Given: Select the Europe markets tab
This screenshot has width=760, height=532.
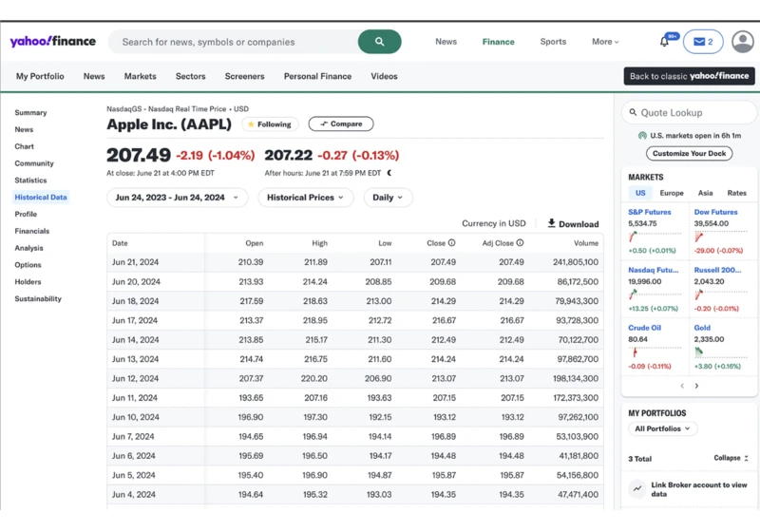Looking at the screenshot, I should pyautogui.click(x=672, y=193).
